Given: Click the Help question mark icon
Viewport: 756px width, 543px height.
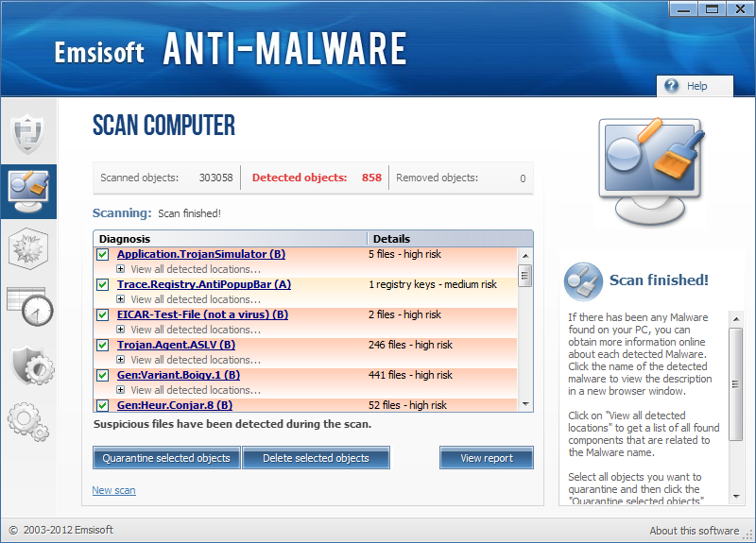Looking at the screenshot, I should pos(671,86).
